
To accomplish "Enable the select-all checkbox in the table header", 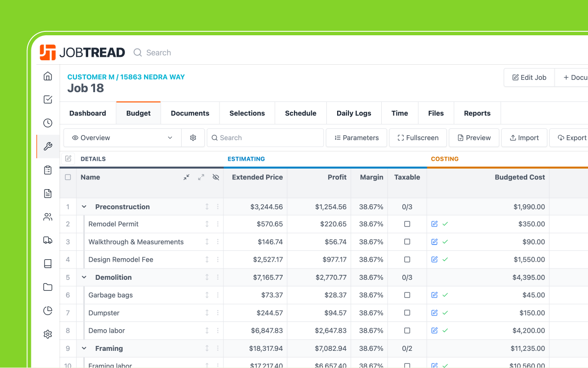I will pos(68,177).
